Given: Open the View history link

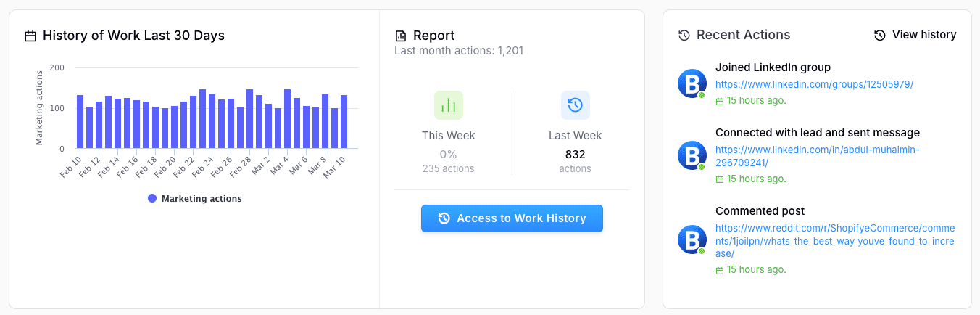Looking at the screenshot, I should click(915, 35).
